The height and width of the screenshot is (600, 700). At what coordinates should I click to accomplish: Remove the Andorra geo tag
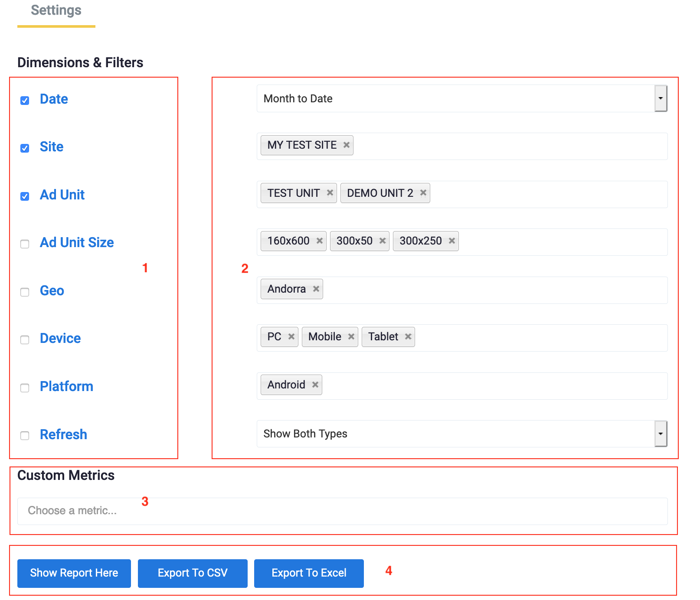[316, 289]
